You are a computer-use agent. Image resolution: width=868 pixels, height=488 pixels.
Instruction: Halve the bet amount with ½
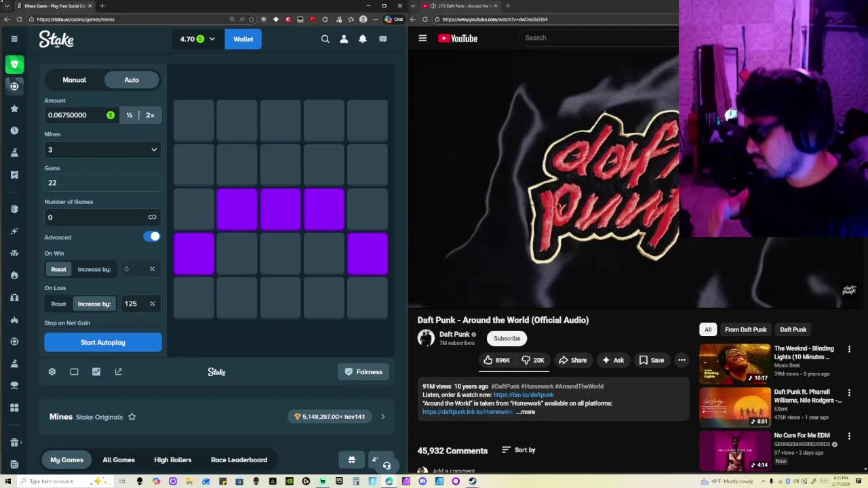[130, 115]
